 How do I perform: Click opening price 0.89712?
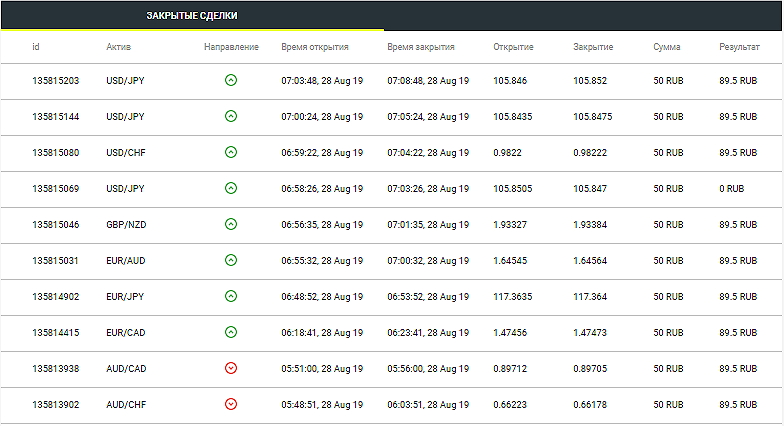click(x=510, y=368)
